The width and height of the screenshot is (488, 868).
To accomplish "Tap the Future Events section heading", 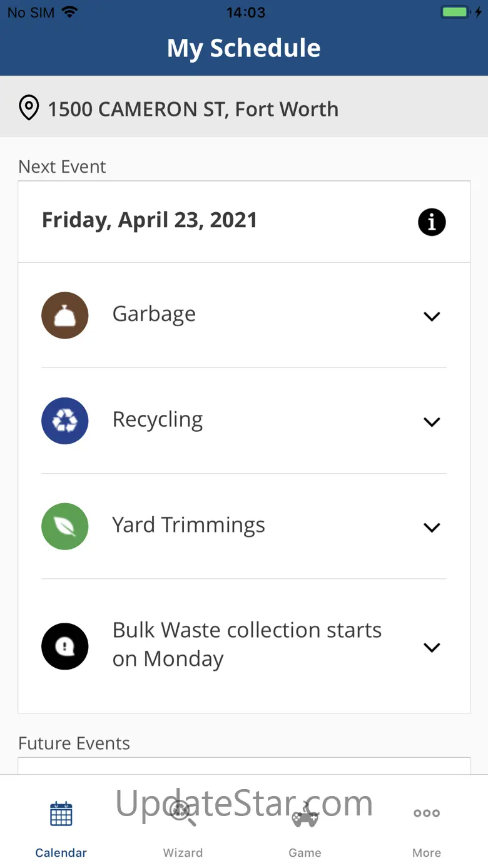I will coord(74,743).
